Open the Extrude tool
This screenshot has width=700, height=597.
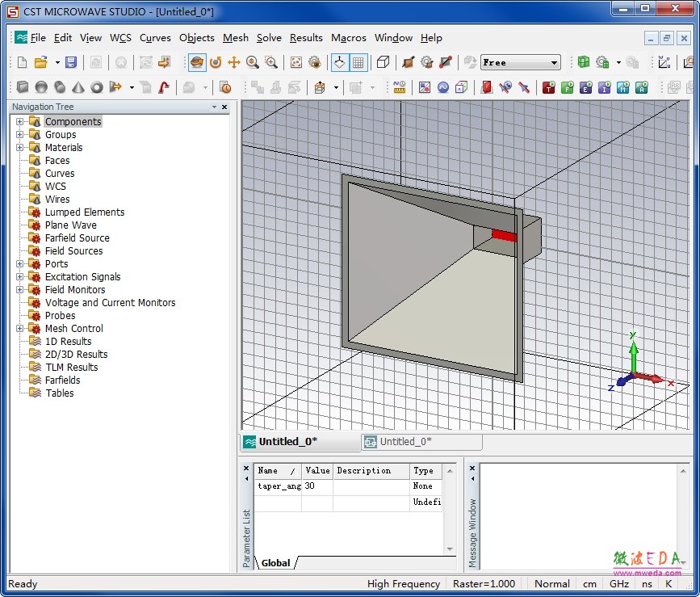point(115,87)
